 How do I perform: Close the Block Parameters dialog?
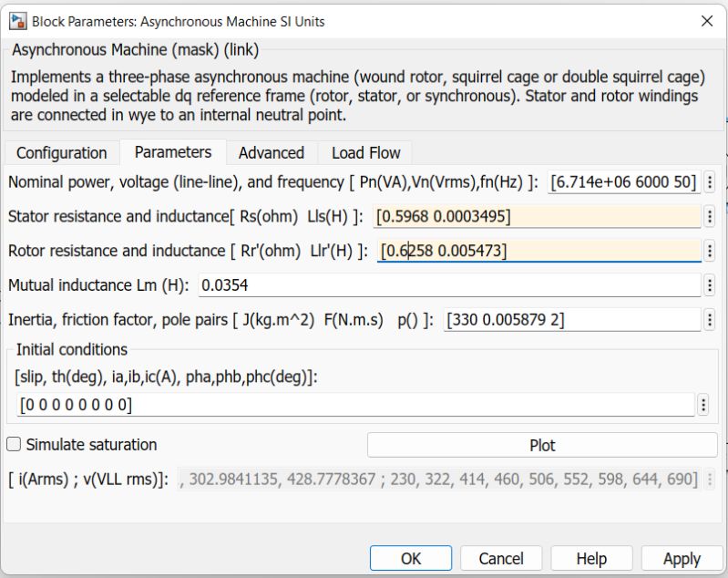click(x=707, y=21)
